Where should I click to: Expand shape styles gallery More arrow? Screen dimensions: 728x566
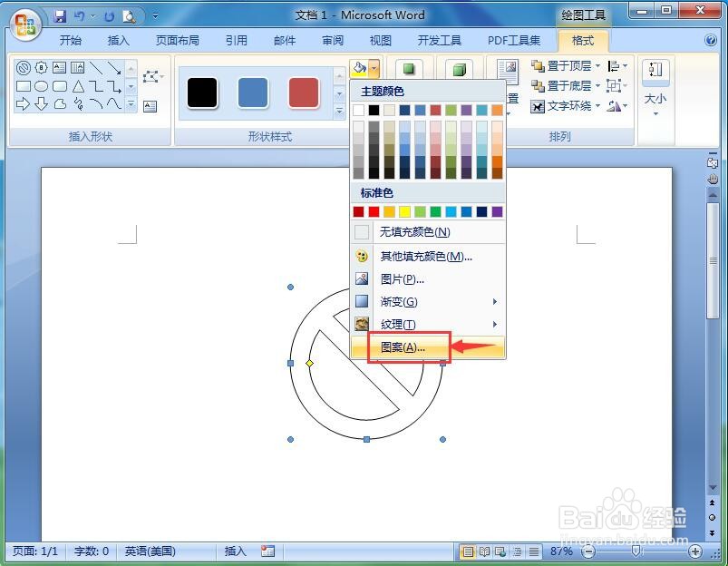coord(339,111)
